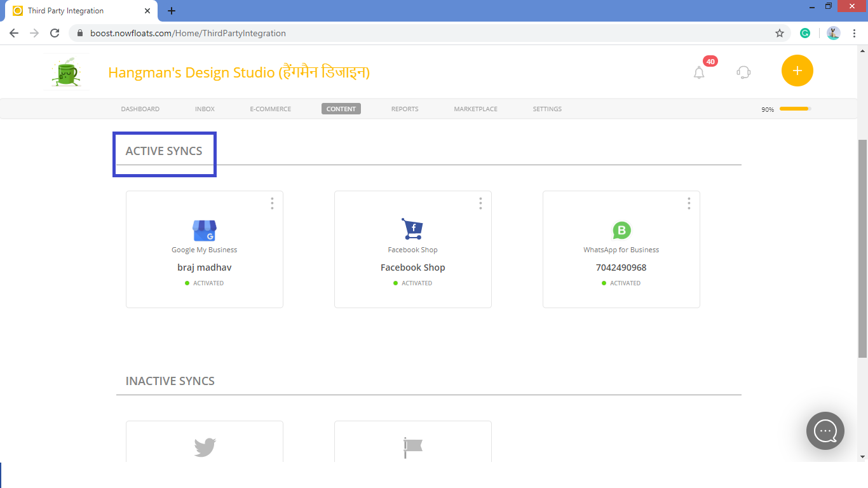The image size is (868, 488).
Task: Click the Facebook Shop bold name
Action: (x=413, y=268)
